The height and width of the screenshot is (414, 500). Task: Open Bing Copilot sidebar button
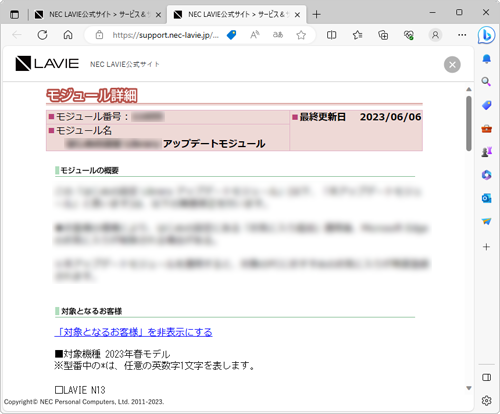click(486, 35)
